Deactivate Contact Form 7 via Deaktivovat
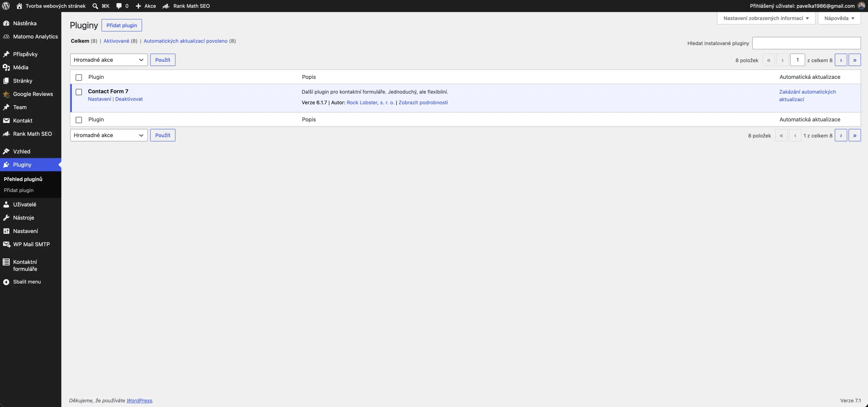The image size is (868, 407). click(x=129, y=99)
